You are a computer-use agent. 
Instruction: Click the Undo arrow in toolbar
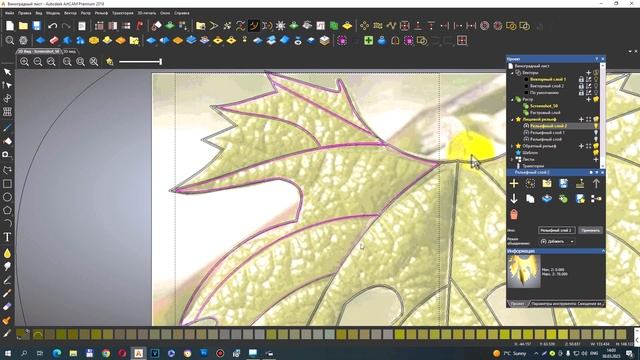coord(52,26)
